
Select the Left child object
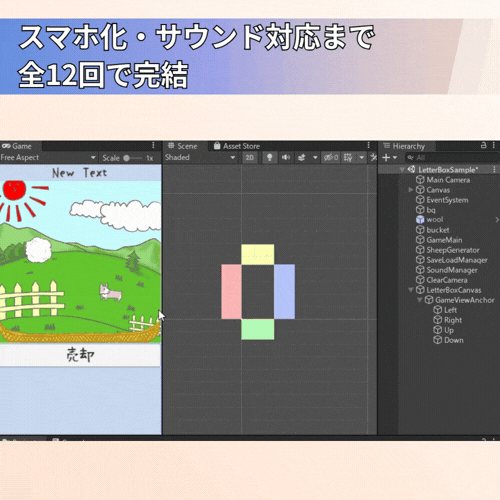pyautogui.click(x=451, y=310)
